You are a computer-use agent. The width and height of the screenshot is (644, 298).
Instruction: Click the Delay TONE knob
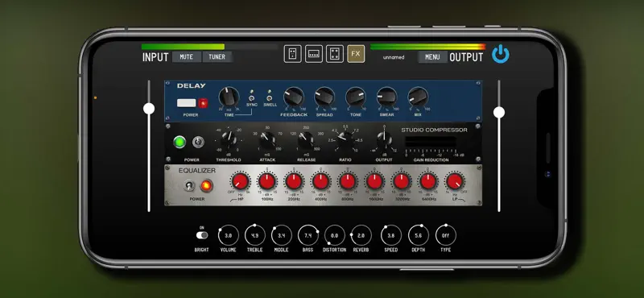point(356,97)
